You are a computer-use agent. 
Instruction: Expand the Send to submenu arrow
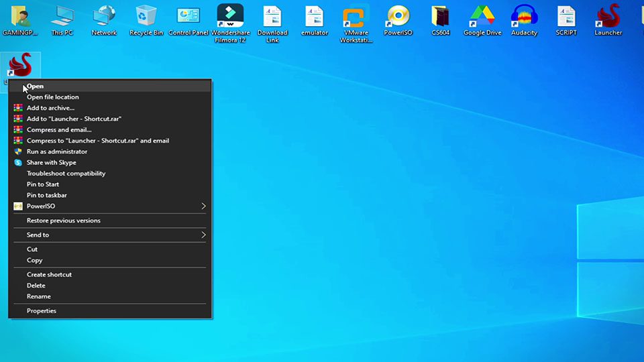(203, 235)
